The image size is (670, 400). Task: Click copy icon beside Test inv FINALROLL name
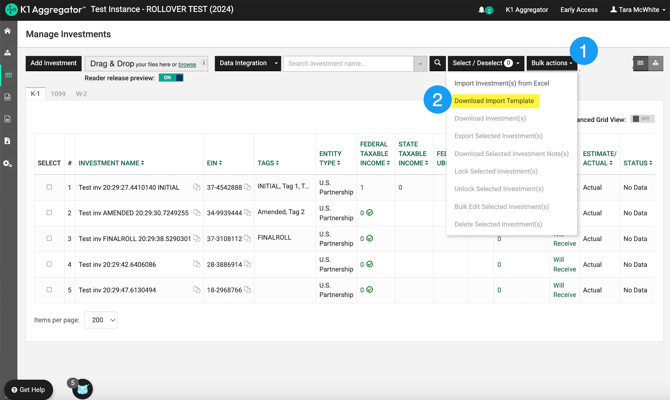pyautogui.click(x=197, y=239)
